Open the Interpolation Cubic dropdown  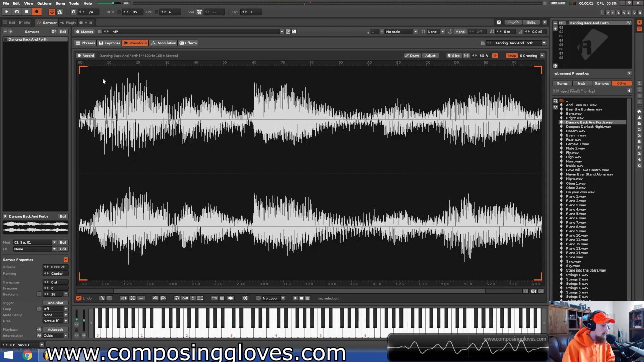(x=55, y=335)
